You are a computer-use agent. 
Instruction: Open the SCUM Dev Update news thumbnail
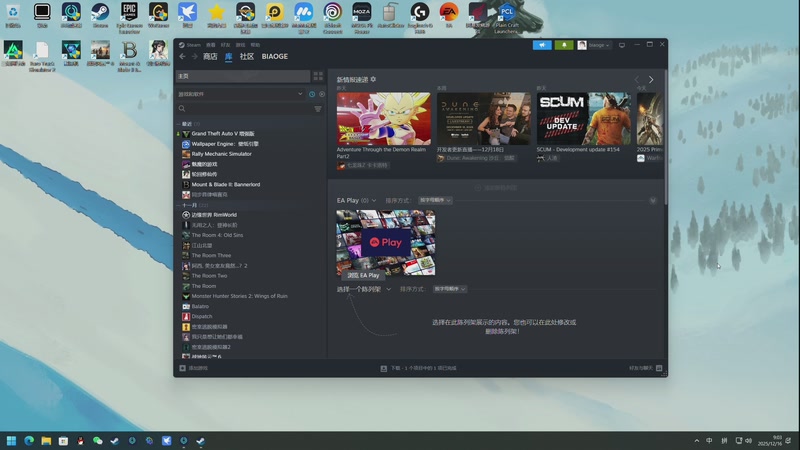tap(584, 118)
